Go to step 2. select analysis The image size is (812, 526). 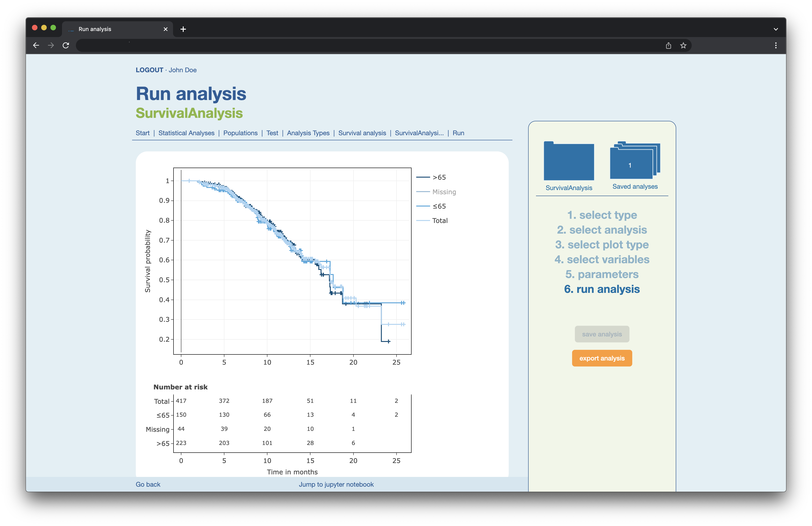602,230
